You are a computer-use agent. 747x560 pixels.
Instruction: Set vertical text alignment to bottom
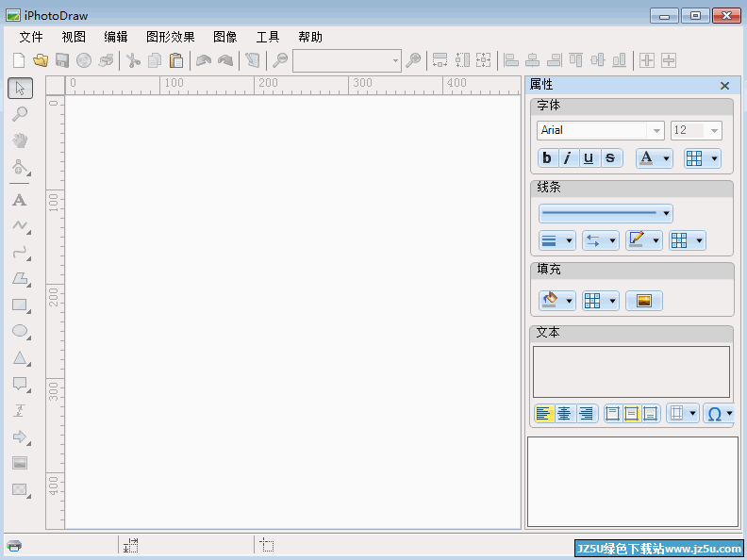[650, 414]
